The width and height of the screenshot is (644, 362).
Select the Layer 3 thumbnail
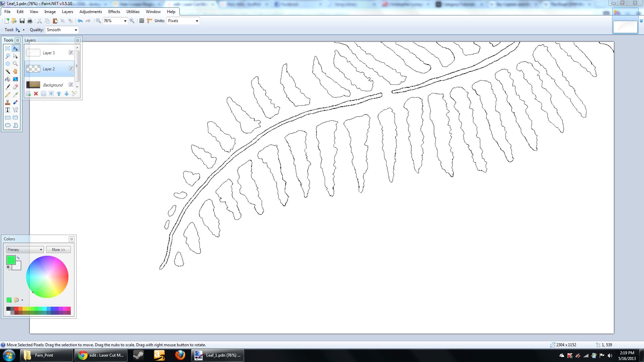click(x=33, y=53)
